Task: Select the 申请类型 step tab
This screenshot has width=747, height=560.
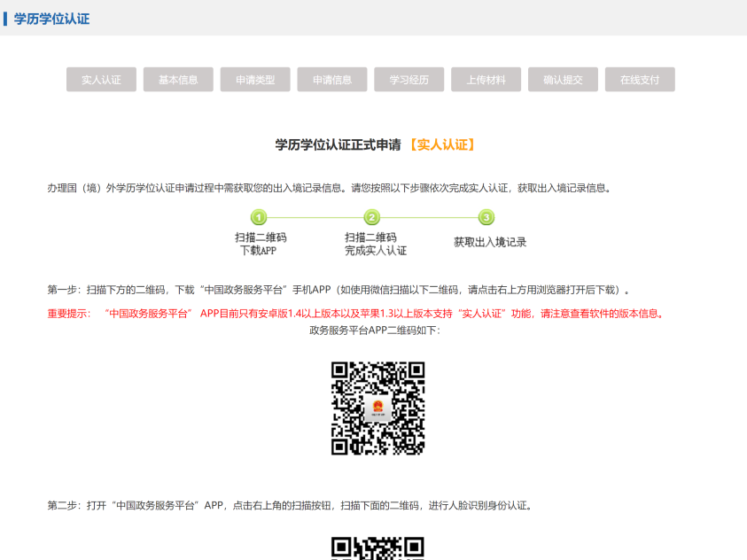Action: point(255,80)
